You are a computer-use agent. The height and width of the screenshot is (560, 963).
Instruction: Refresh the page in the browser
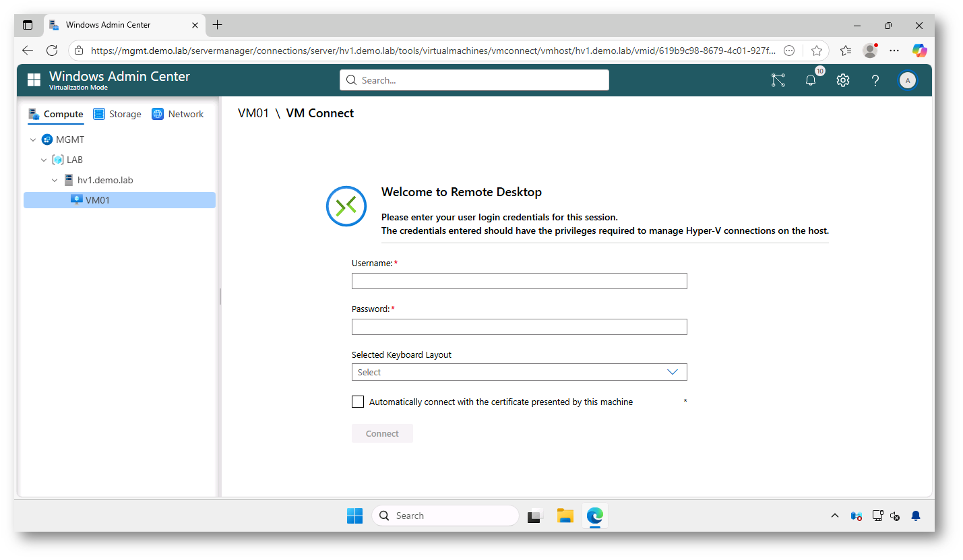(52, 51)
